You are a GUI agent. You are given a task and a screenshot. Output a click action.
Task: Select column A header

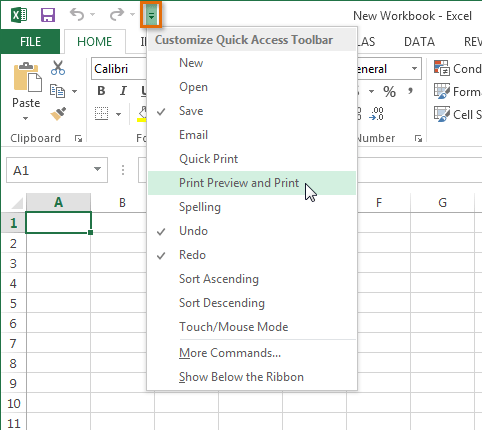[58, 202]
